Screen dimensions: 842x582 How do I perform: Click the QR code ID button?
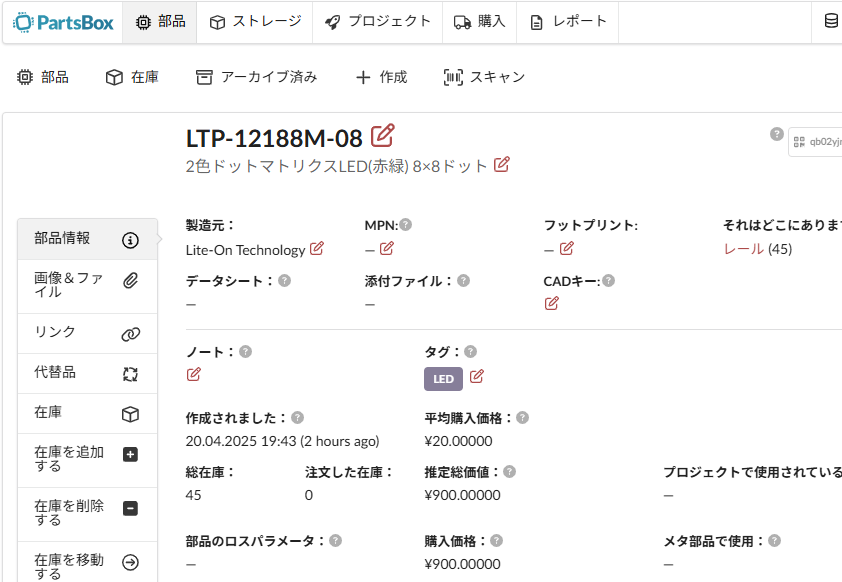815,142
